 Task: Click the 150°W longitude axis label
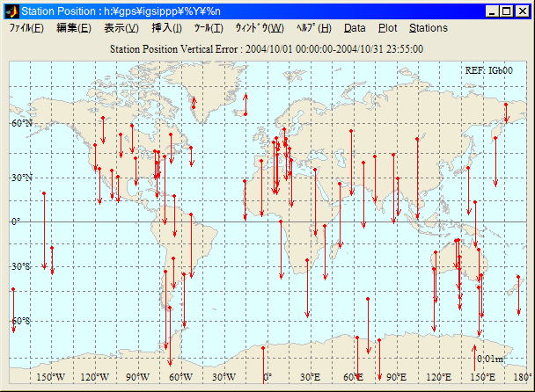point(50,377)
